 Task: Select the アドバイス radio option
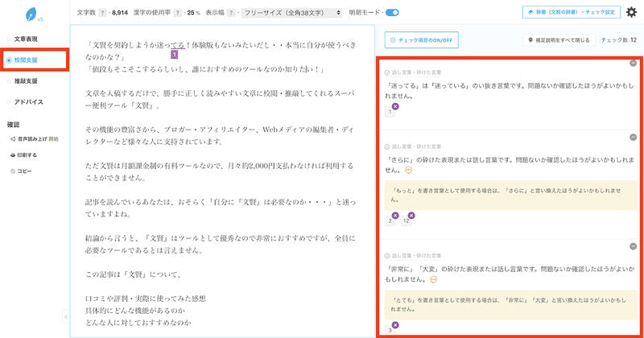click(x=9, y=102)
